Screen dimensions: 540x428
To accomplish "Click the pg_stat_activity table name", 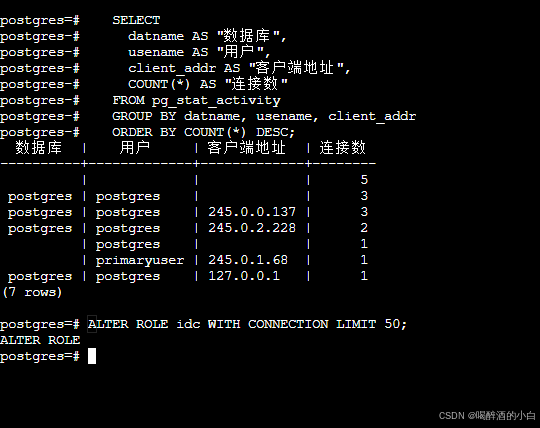I will [216, 101].
